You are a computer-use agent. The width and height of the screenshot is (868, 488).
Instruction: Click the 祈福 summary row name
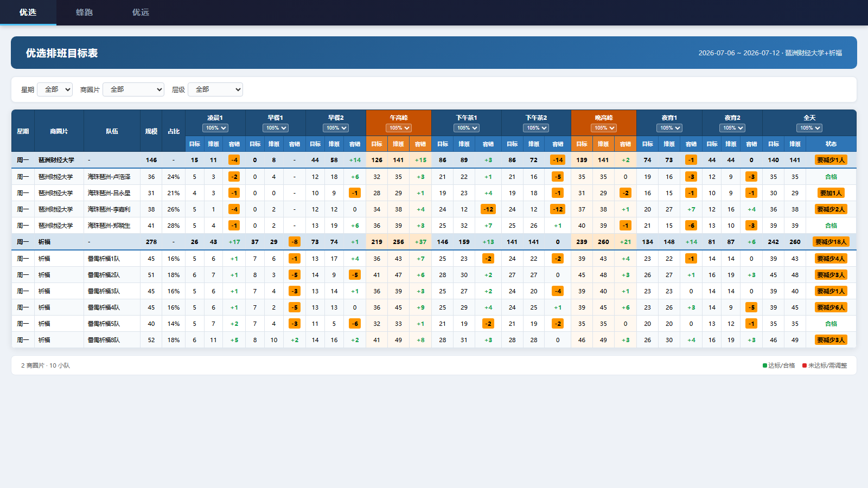pyautogui.click(x=44, y=242)
